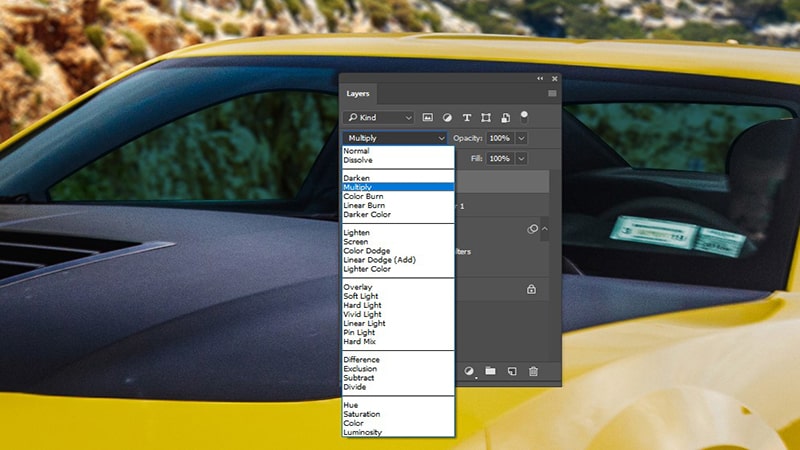Viewport: 800px width, 450px height.
Task: Open the Kind filter dropdown
Action: (x=379, y=117)
